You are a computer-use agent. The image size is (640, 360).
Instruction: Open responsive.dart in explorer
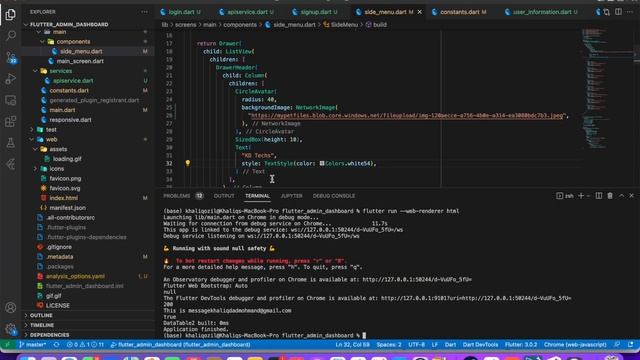[x=70, y=120]
